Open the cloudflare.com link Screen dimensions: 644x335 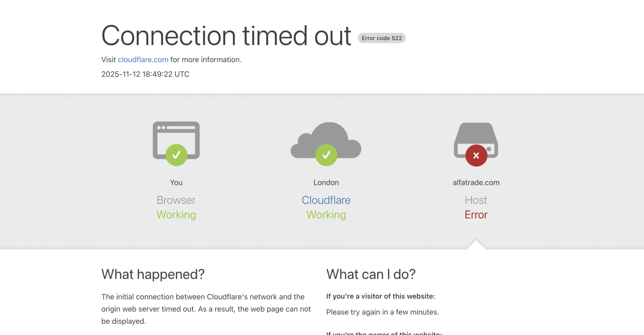click(143, 60)
